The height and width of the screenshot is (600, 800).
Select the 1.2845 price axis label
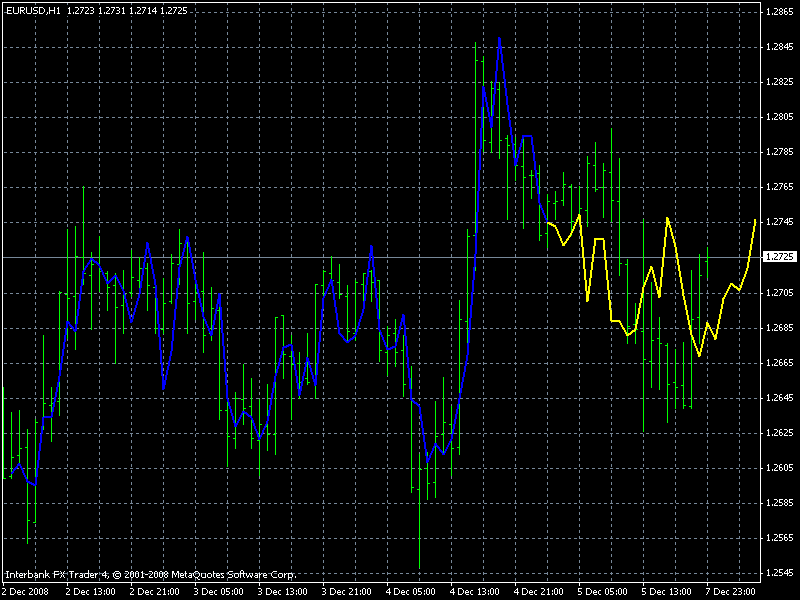780,47
